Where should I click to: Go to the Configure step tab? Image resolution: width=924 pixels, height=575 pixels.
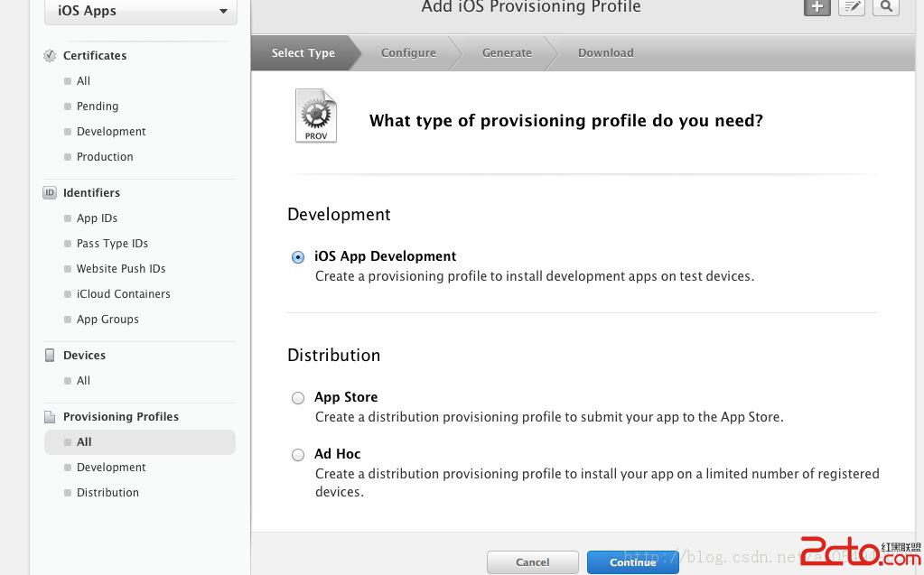(x=408, y=53)
